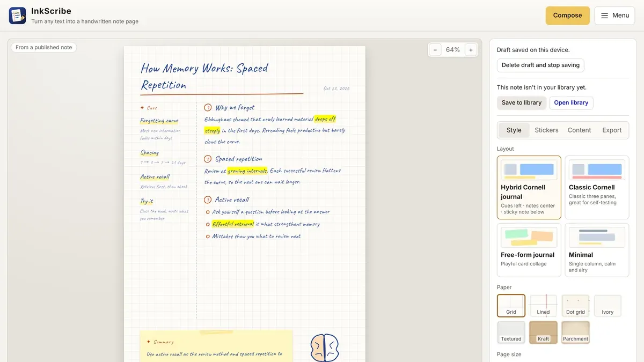The width and height of the screenshot is (644, 362).
Task: Click highlighted text 'growing intervals'
Action: coord(247,171)
